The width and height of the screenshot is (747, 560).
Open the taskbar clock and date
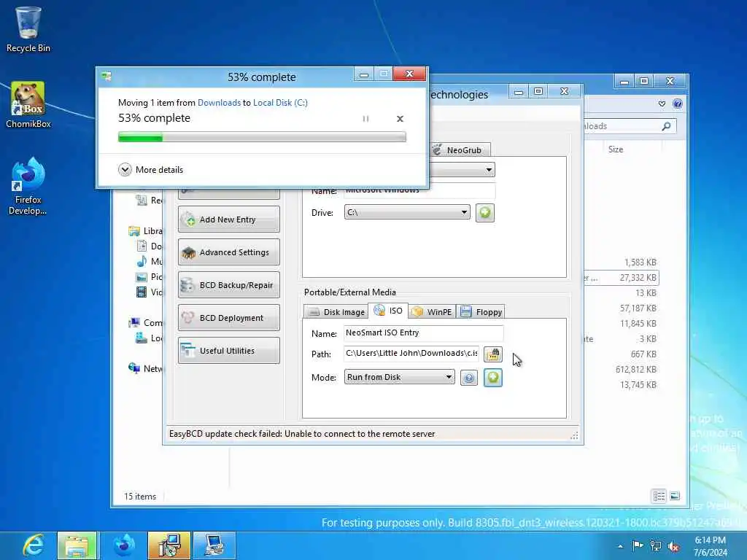(x=711, y=545)
